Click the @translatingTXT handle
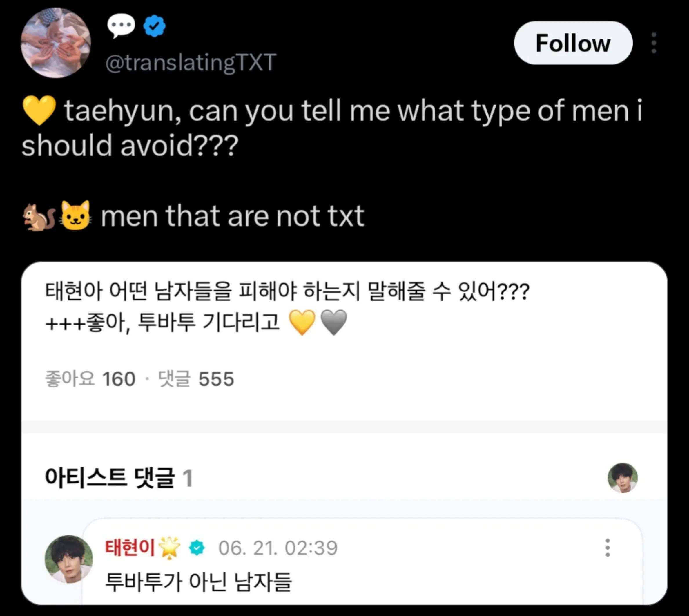This screenshot has width=689, height=616. coord(191,63)
